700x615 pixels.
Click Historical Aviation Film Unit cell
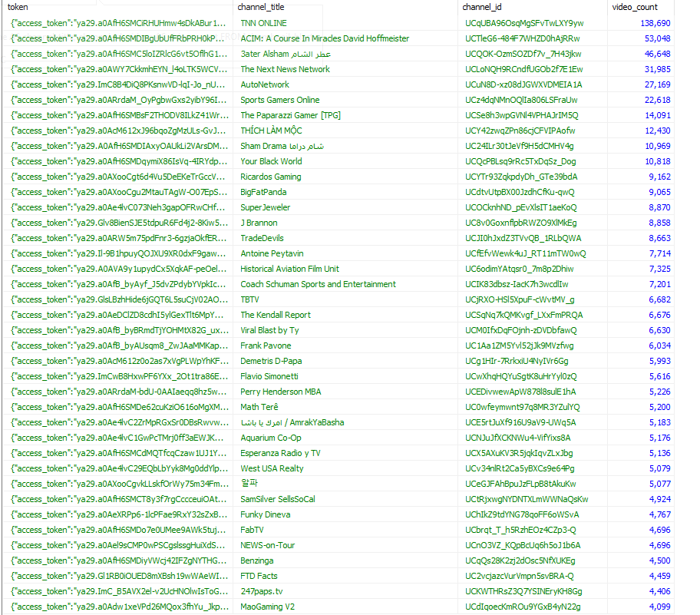(x=289, y=269)
